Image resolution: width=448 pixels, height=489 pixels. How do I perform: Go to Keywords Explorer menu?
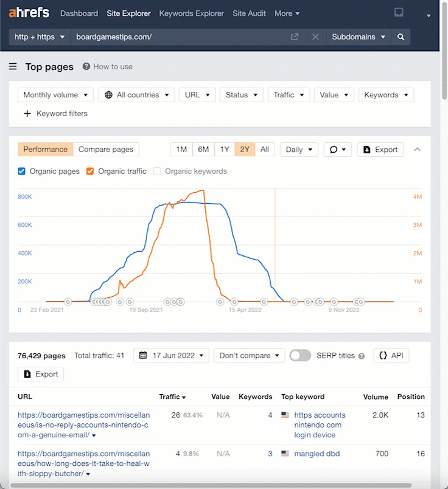(x=191, y=13)
